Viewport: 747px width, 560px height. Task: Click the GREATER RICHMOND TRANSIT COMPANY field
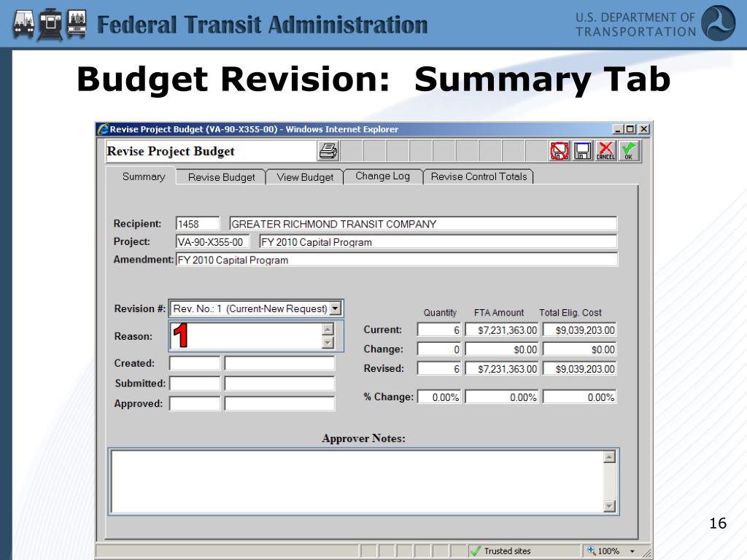[423, 224]
